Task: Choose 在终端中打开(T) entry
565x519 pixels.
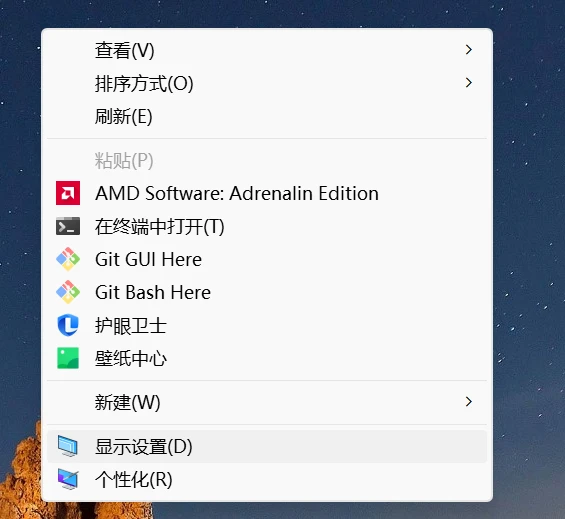Action: (x=267, y=226)
